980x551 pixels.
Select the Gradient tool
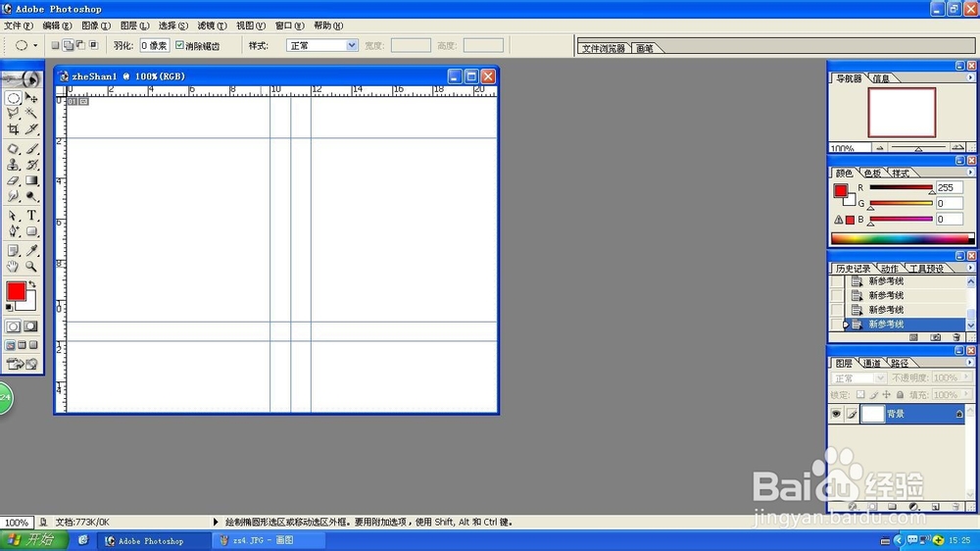tap(31, 180)
